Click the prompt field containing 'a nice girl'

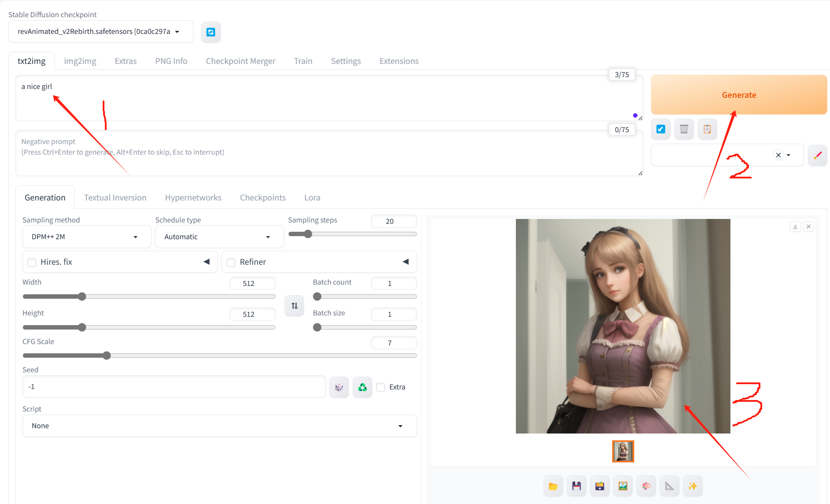(x=330, y=98)
